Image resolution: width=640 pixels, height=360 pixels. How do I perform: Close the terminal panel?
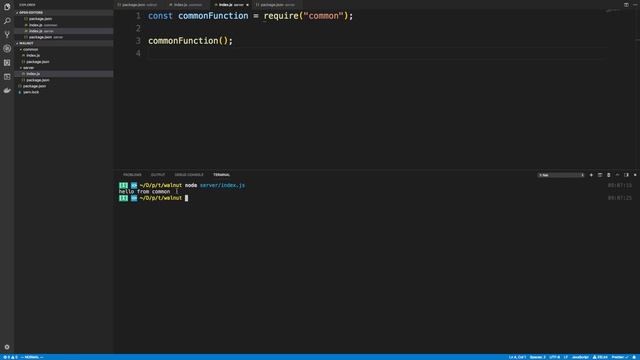click(x=635, y=175)
